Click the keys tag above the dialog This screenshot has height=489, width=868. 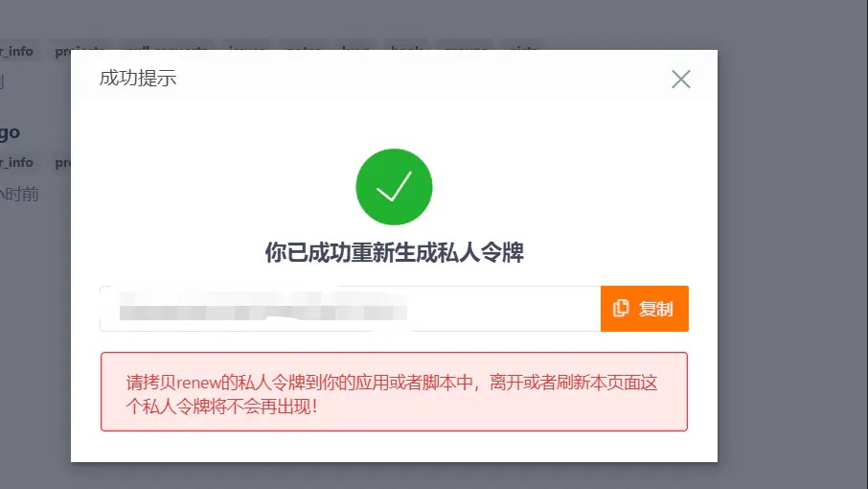355,45
